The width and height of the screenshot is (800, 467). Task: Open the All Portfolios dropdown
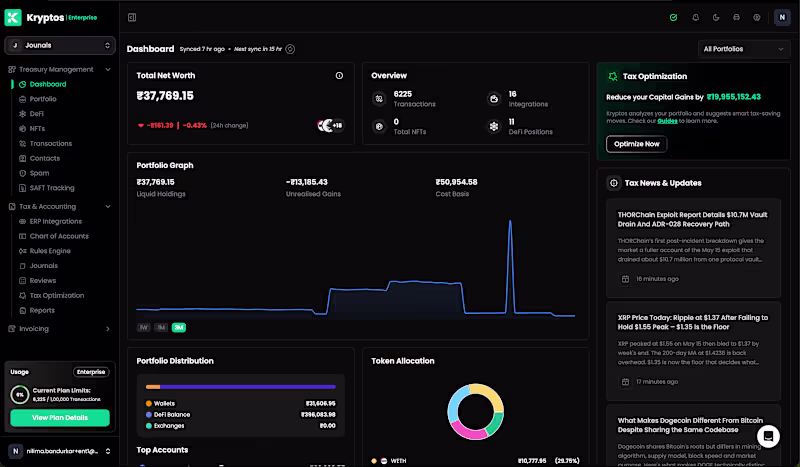coord(743,49)
